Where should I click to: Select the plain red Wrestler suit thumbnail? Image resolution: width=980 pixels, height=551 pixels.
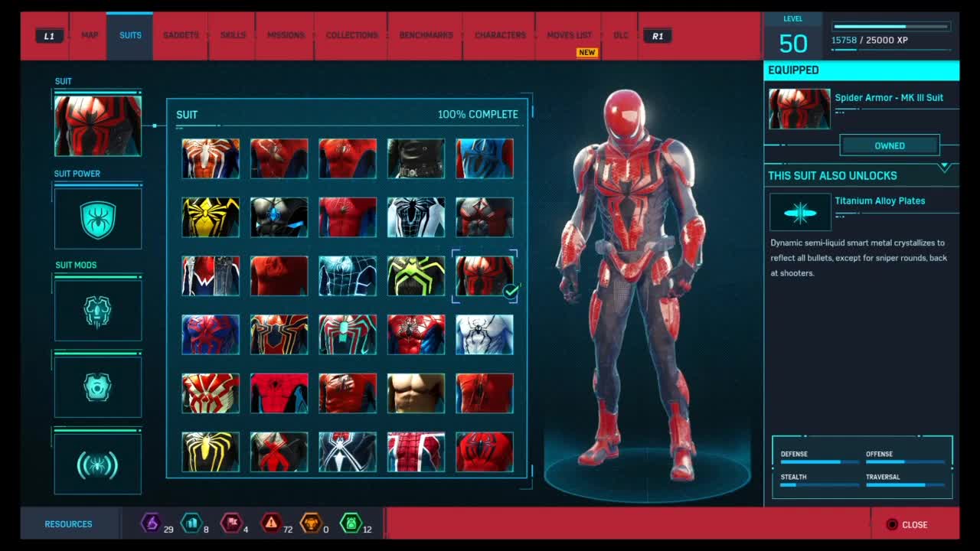point(279,276)
